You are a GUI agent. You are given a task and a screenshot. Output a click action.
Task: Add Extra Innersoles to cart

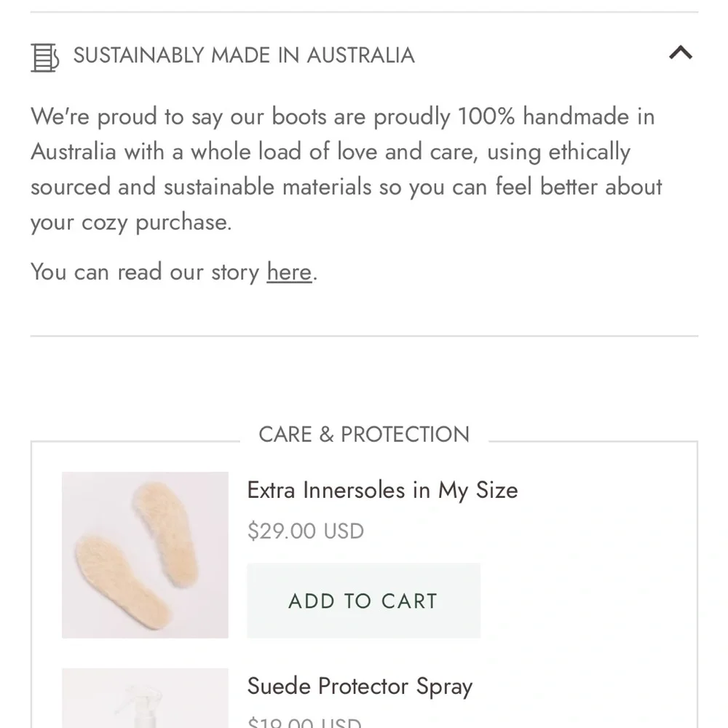(363, 601)
